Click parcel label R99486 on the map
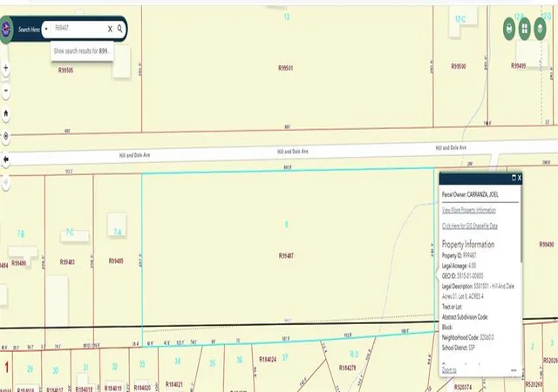 point(19,263)
